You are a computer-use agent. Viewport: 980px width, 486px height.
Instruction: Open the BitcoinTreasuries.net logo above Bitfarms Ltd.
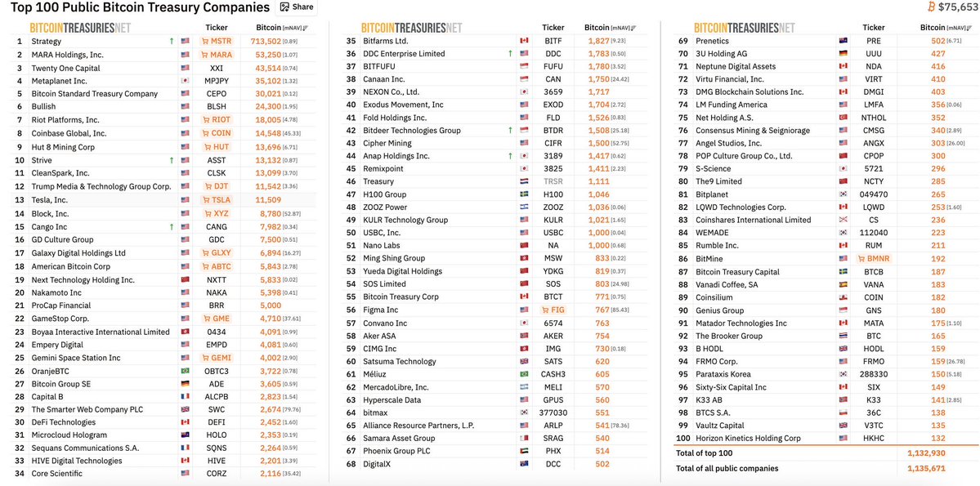point(412,28)
